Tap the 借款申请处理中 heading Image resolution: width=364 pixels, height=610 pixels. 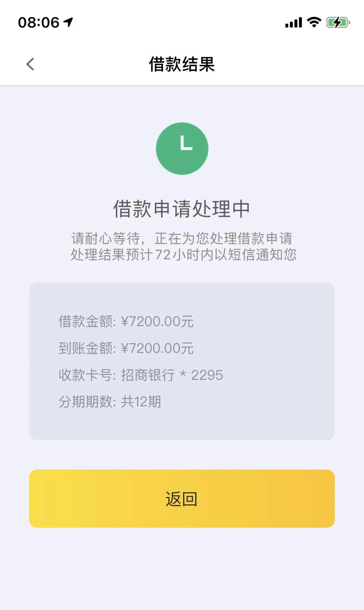182,209
